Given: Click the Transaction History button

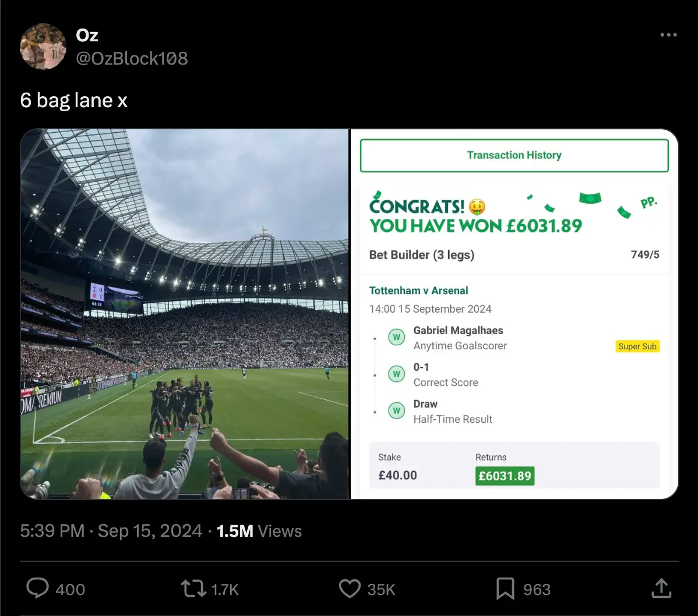Looking at the screenshot, I should [514, 155].
